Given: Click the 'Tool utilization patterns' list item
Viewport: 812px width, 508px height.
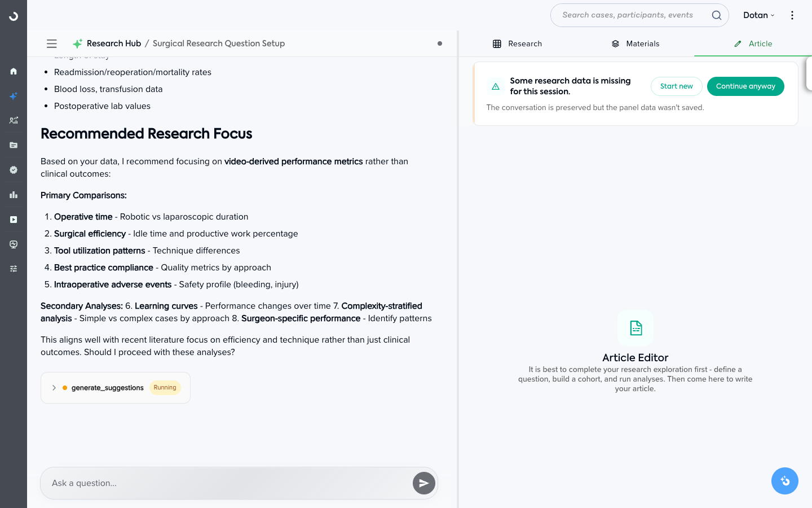Looking at the screenshot, I should [147, 251].
